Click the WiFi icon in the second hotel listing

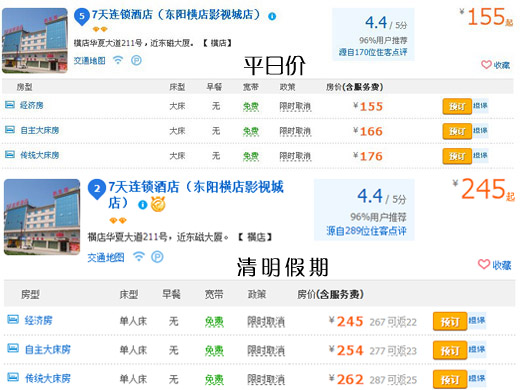click(139, 257)
